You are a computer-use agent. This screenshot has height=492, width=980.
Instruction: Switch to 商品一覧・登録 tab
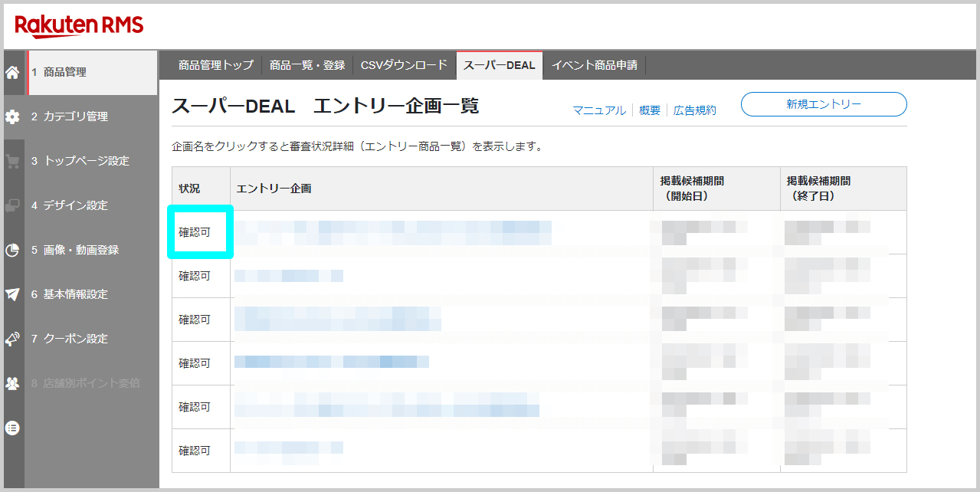coord(307,65)
